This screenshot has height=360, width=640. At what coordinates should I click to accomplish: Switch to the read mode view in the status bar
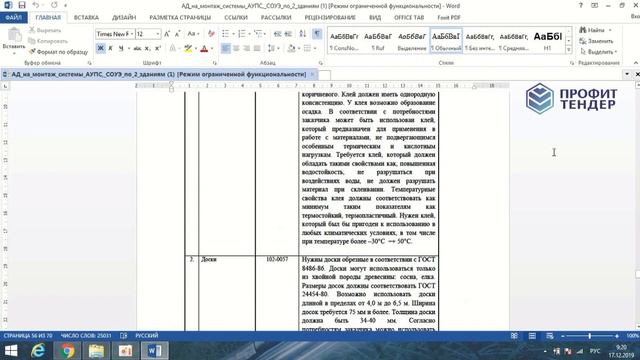pos(514,336)
